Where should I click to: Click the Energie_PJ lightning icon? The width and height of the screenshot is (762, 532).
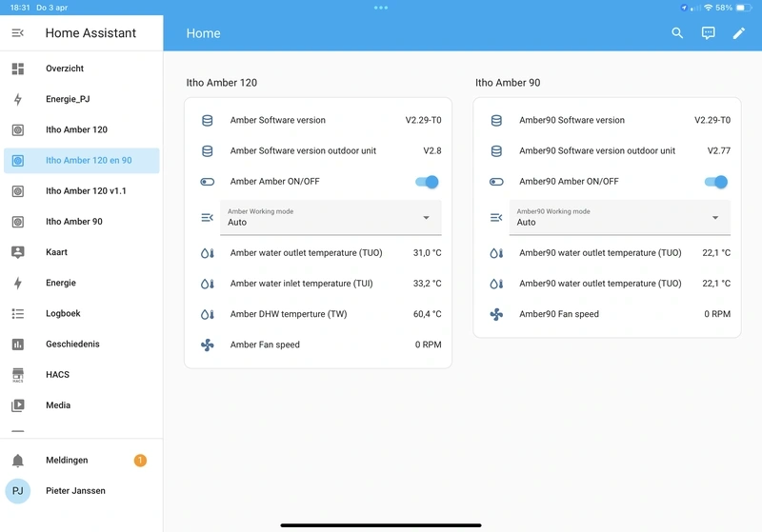(x=18, y=99)
